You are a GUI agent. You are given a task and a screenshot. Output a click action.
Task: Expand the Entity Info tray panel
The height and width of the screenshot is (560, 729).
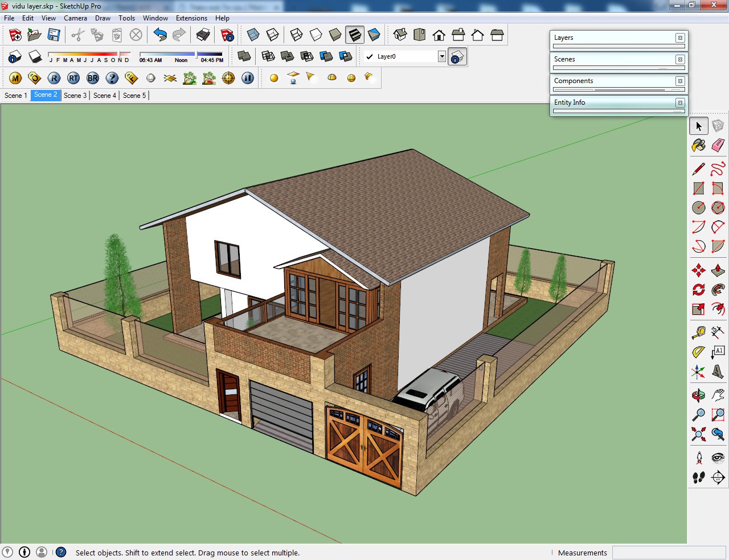click(619, 102)
